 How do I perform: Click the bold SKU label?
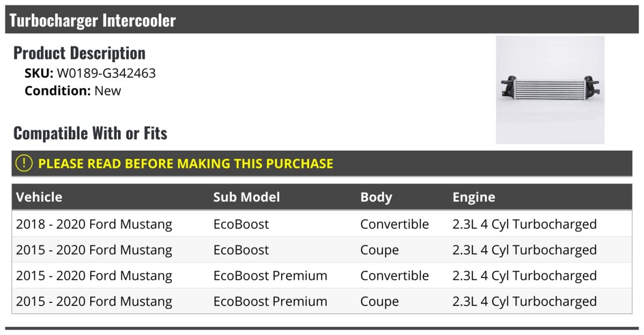[39, 73]
